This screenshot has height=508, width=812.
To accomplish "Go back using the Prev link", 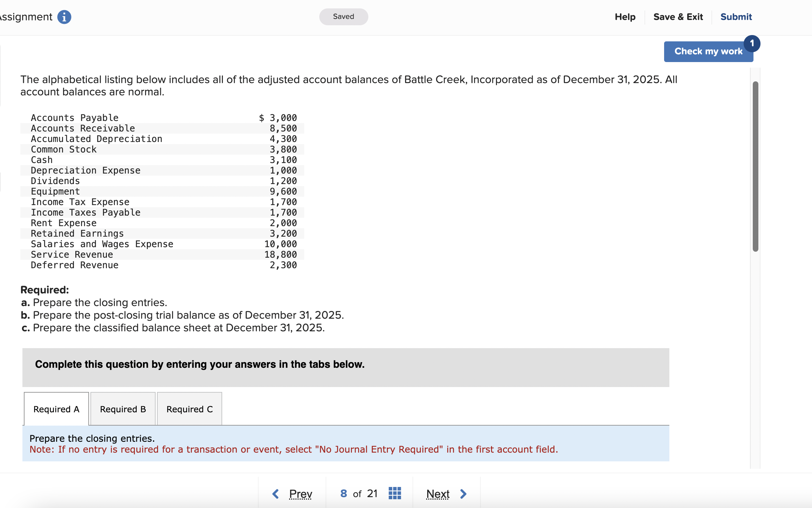I will (300, 493).
